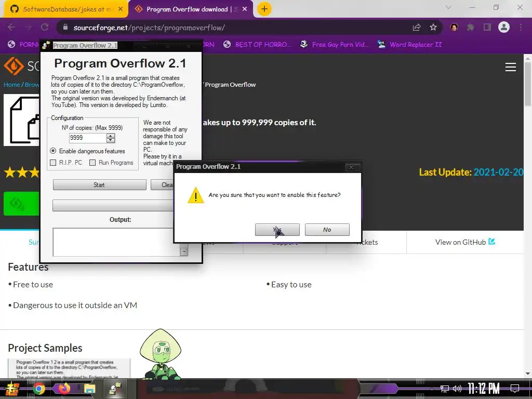Click the Project Samples screenshot thumbnail
This screenshot has height=399, width=532.
pyautogui.click(x=69, y=368)
